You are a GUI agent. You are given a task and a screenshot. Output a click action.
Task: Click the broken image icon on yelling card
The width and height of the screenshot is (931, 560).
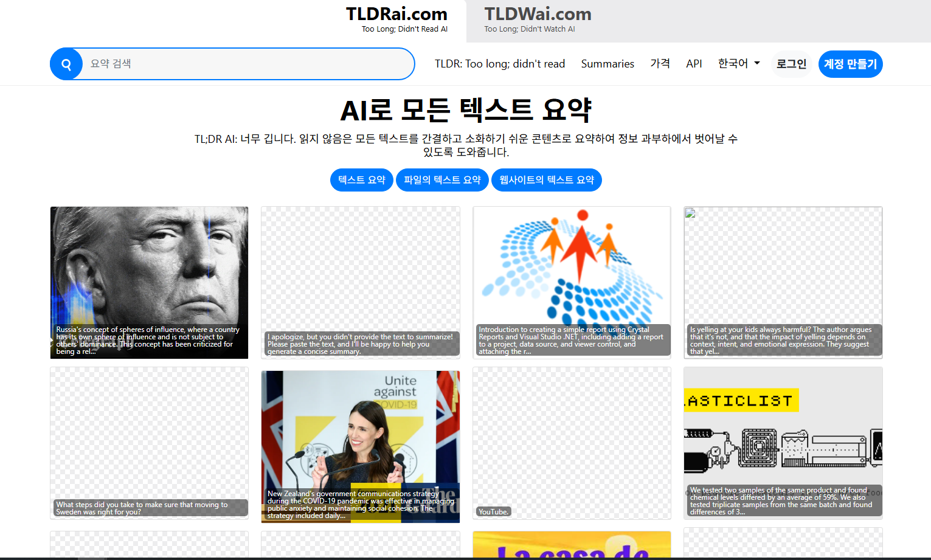690,213
